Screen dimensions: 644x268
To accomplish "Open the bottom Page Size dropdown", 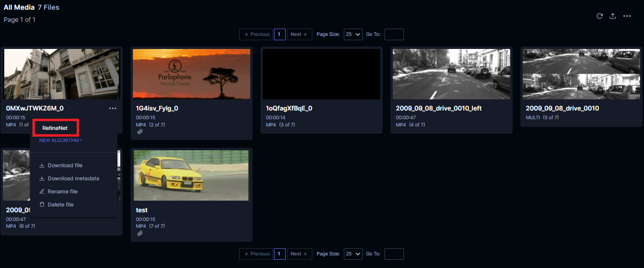I will (353, 254).
